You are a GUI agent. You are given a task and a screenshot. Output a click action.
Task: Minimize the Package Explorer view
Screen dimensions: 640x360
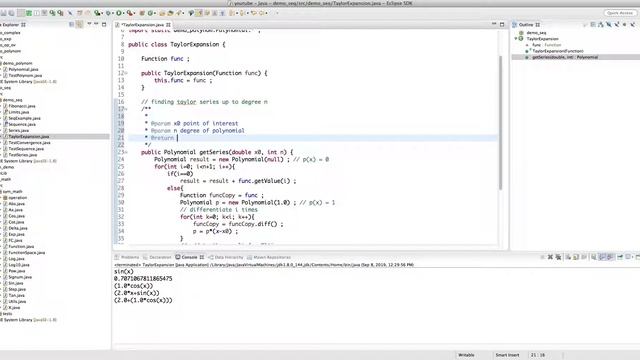point(96,24)
